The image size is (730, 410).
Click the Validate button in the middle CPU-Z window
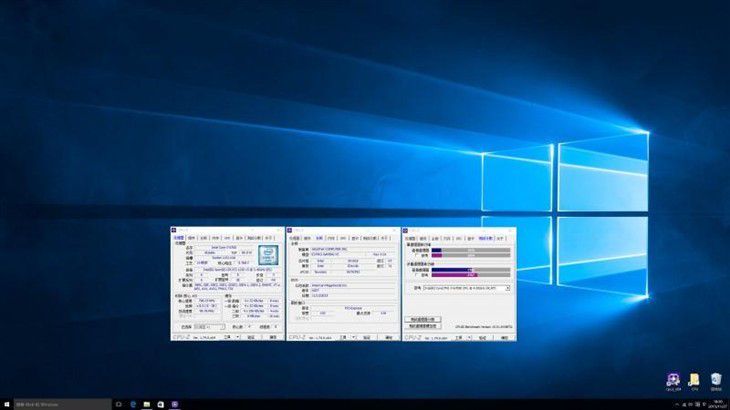point(367,337)
